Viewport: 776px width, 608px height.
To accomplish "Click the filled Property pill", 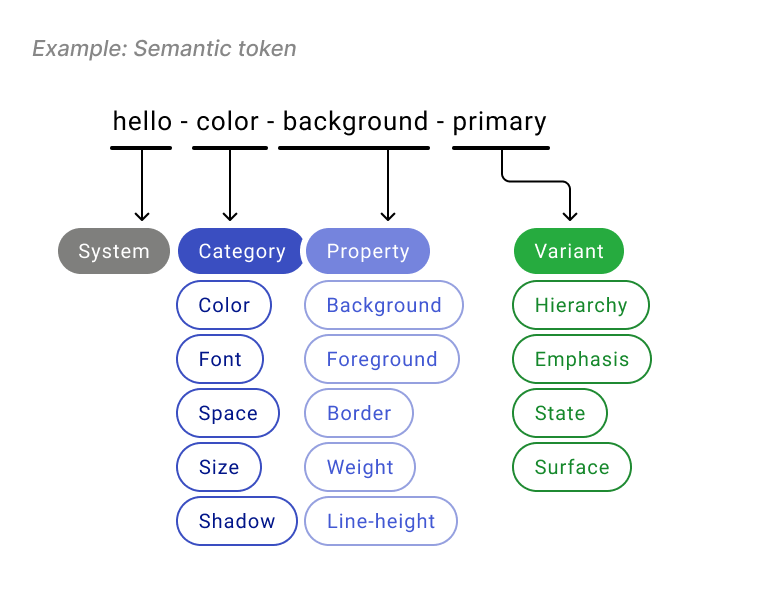I will [x=368, y=251].
